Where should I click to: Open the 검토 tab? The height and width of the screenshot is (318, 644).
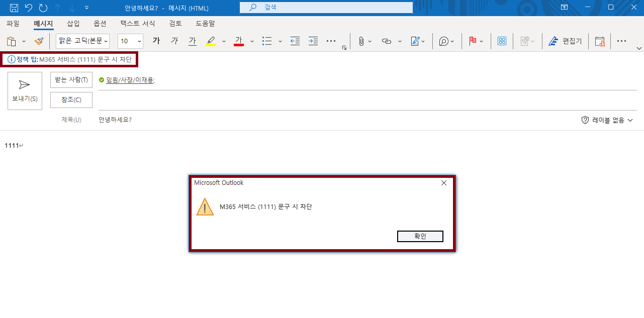175,23
